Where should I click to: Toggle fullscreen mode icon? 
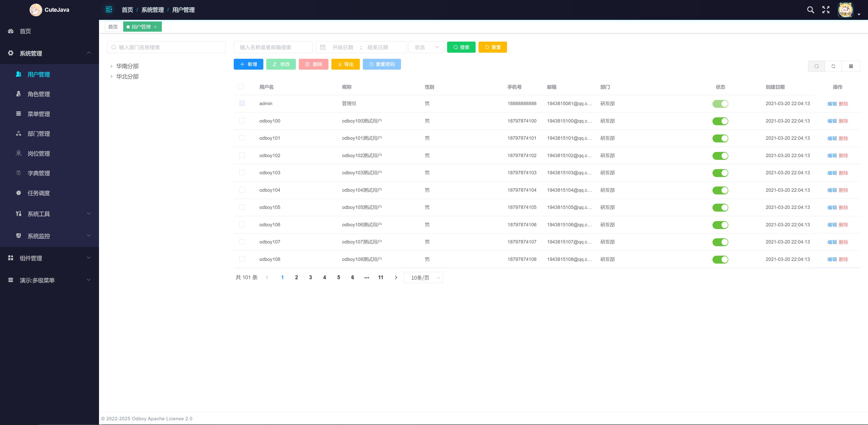click(826, 10)
